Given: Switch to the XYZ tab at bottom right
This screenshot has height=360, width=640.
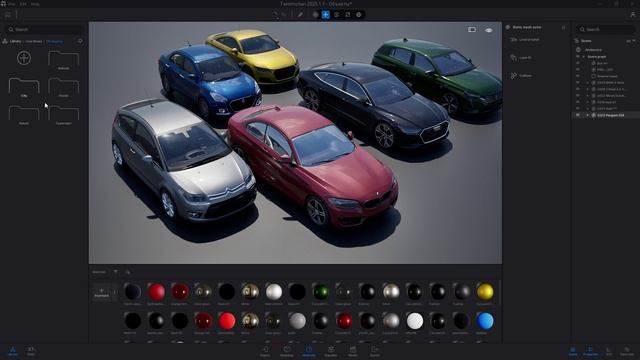Looking at the screenshot, I should [609, 351].
